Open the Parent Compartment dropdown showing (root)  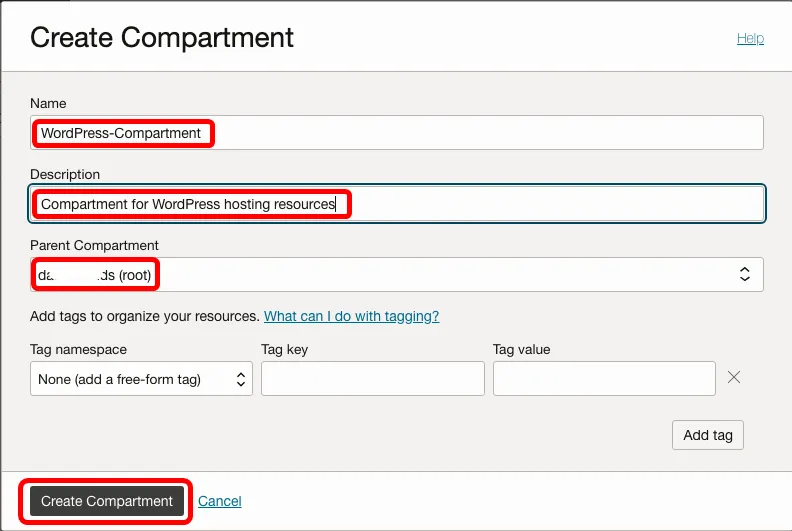tap(396, 274)
